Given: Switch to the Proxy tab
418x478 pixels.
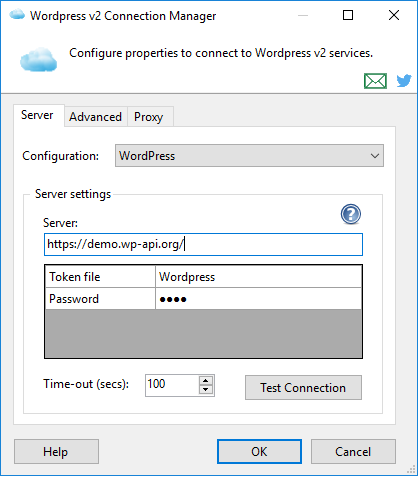Looking at the screenshot, I should pos(149,117).
